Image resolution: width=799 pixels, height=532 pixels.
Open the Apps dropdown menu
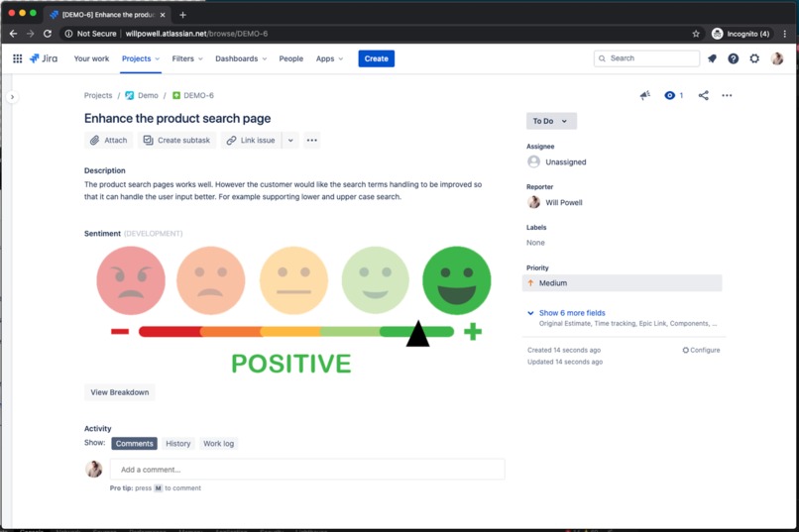click(329, 58)
